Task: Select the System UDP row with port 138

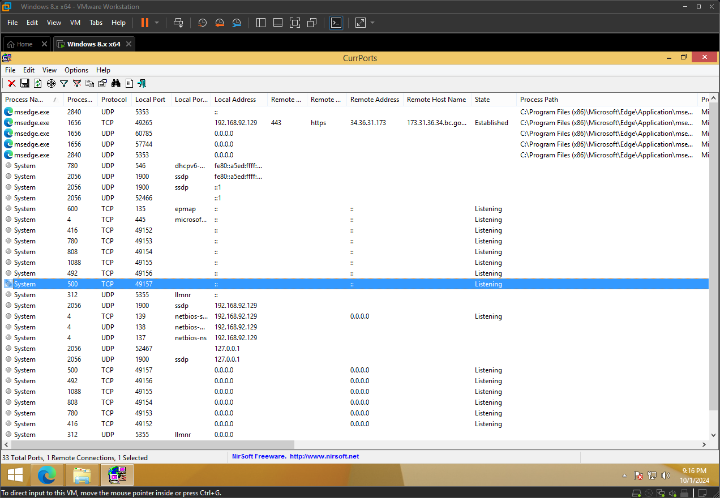Action: 356,327
